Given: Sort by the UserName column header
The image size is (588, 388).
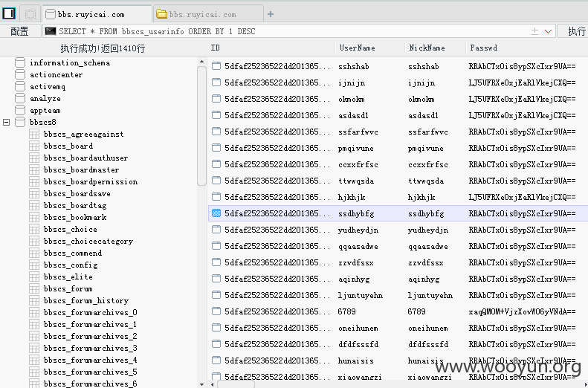Looking at the screenshot, I should coord(357,48).
